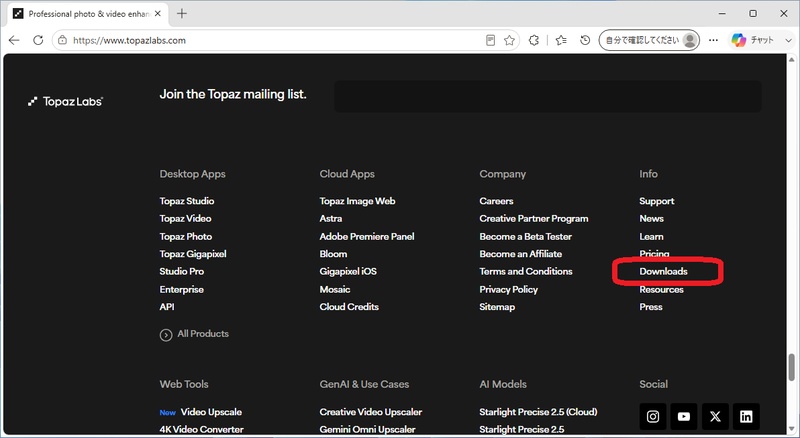Open the Resources link

661,289
